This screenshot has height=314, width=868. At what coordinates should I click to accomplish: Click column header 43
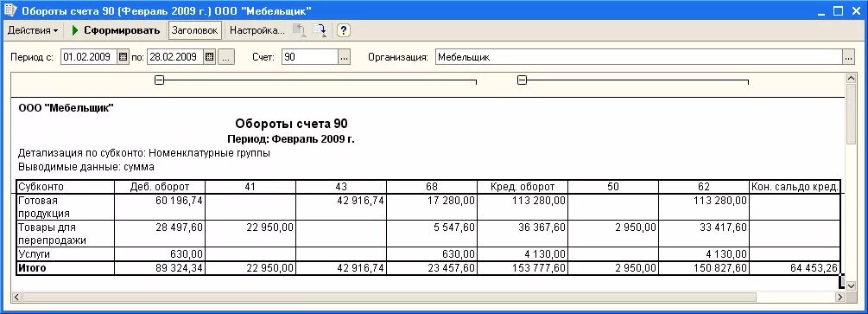click(x=341, y=187)
